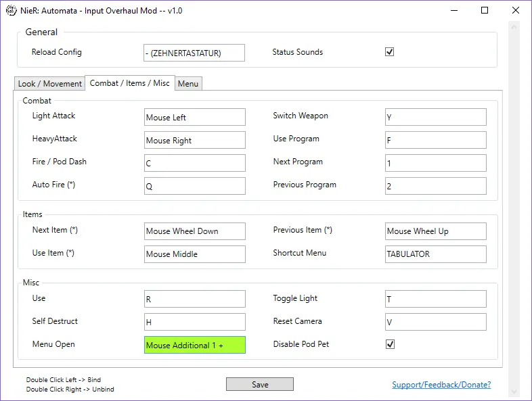Select the Toggle Light binding field
Screen dimensions: 532x401
pos(436,299)
